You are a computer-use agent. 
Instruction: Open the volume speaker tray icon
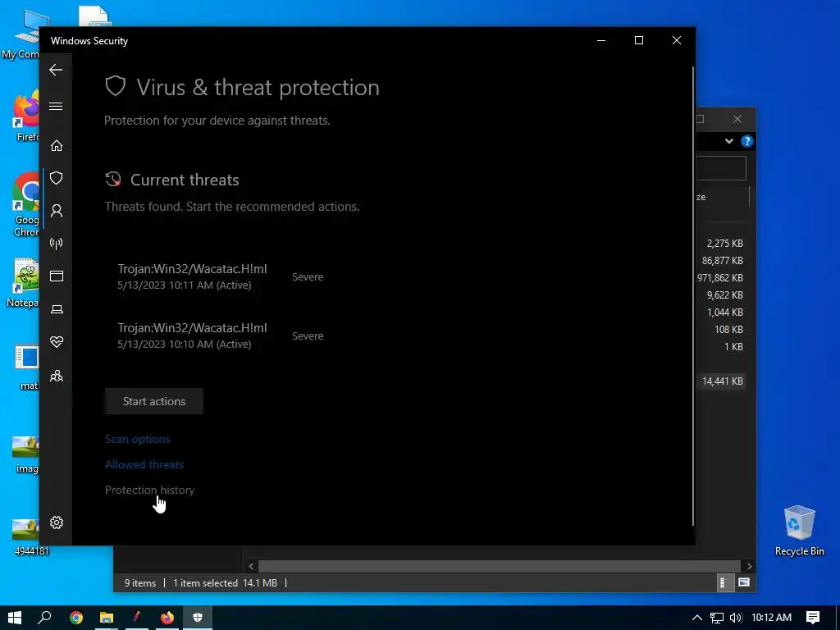tap(736, 618)
